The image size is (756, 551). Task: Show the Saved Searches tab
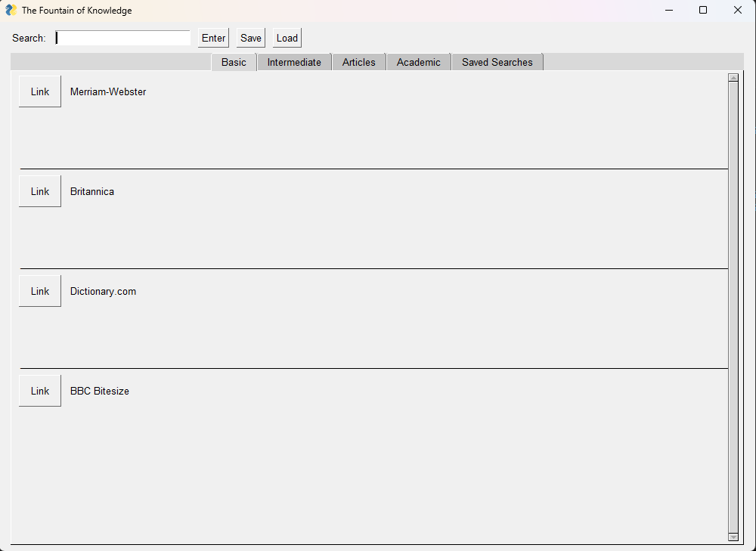[x=497, y=62]
